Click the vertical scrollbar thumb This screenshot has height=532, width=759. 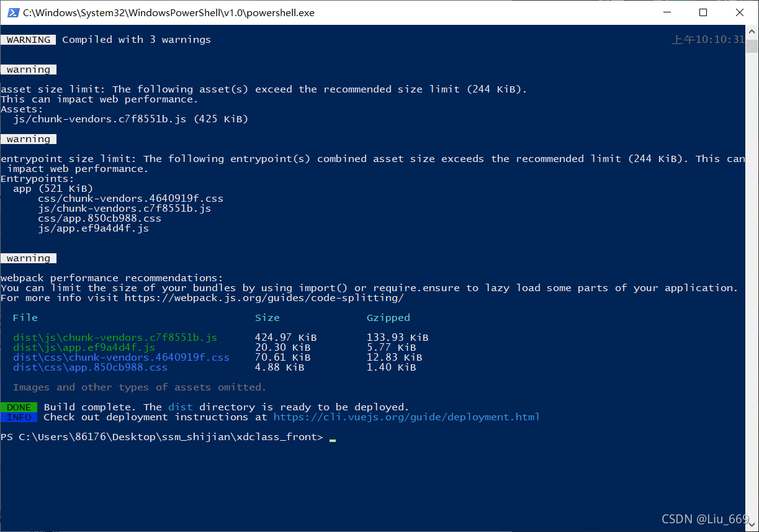[752, 47]
